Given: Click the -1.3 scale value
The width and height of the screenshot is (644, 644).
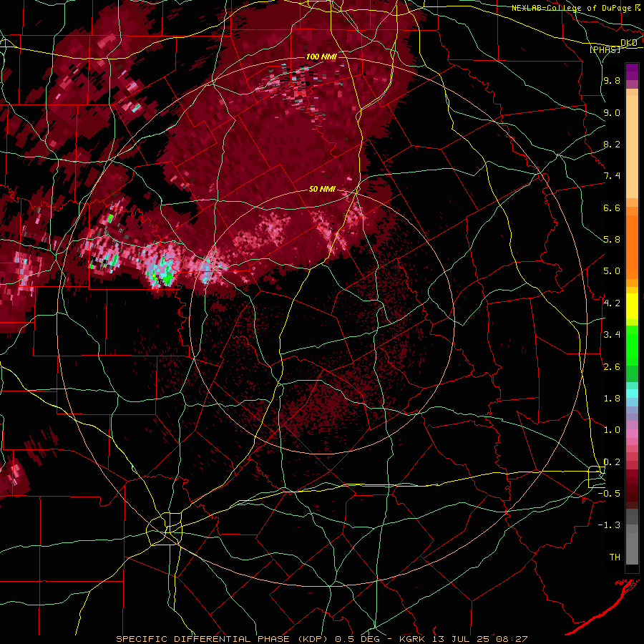Looking at the screenshot, I should coord(609,525).
